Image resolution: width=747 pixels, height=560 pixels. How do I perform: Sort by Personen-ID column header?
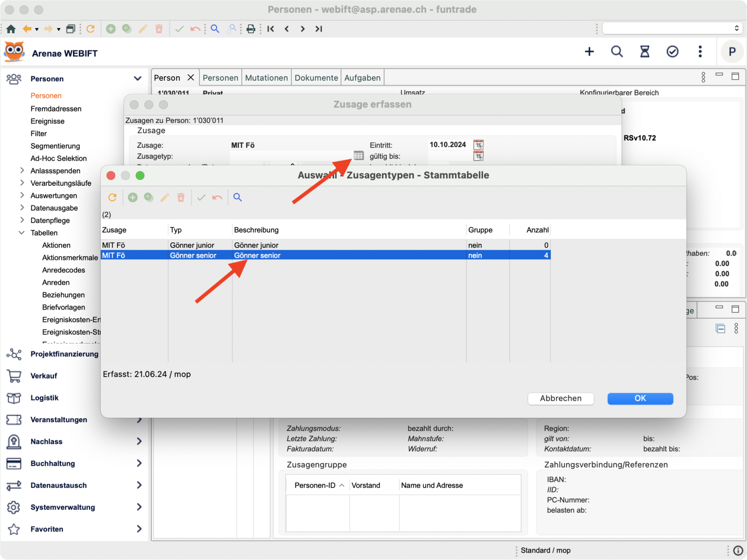pyautogui.click(x=315, y=486)
